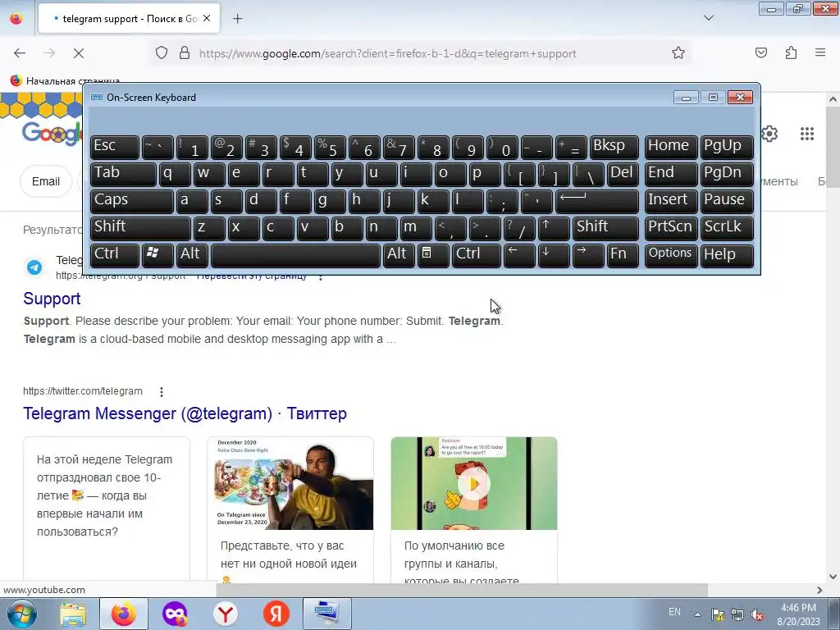Click the vertical scrollbar down arrow
Viewport: 840px width, 630px height.
833,577
